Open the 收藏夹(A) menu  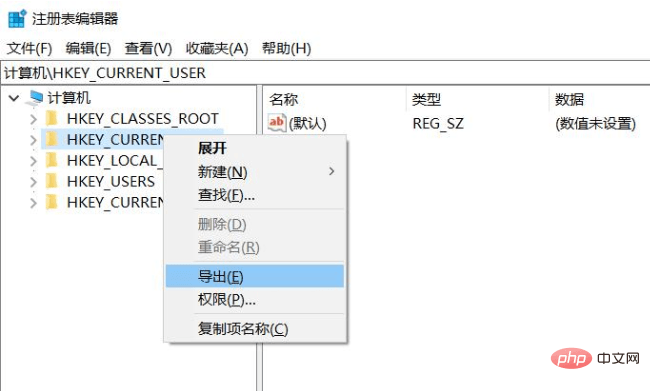pos(217,49)
